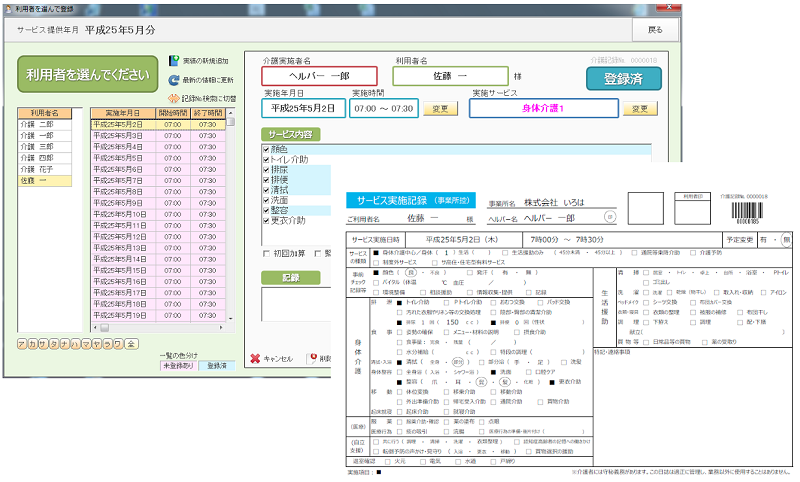800x482 pixels.
Task: Select user 佐藤 一 in list
Action: pyautogui.click(x=44, y=181)
